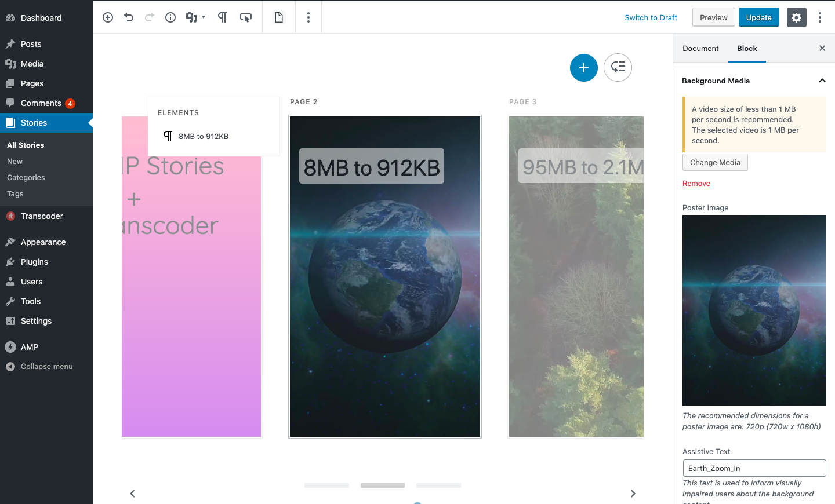835x504 pixels.
Task: Click the reorder pages round button
Action: [x=618, y=68]
